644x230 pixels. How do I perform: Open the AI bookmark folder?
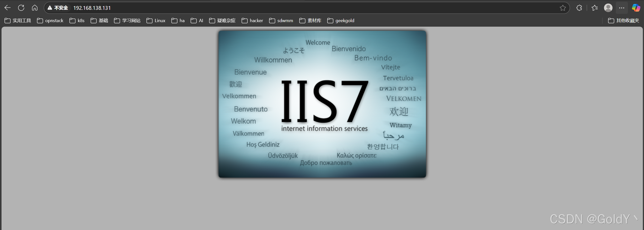click(197, 21)
